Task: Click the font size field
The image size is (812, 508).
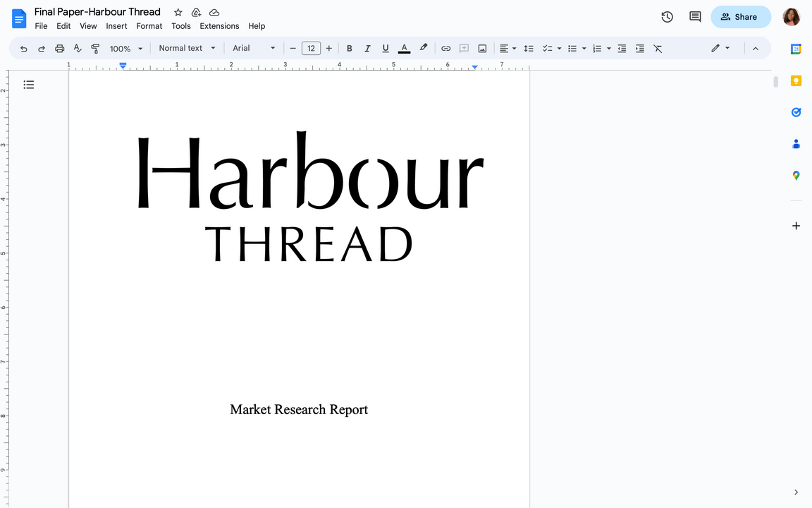Action: [x=311, y=49]
